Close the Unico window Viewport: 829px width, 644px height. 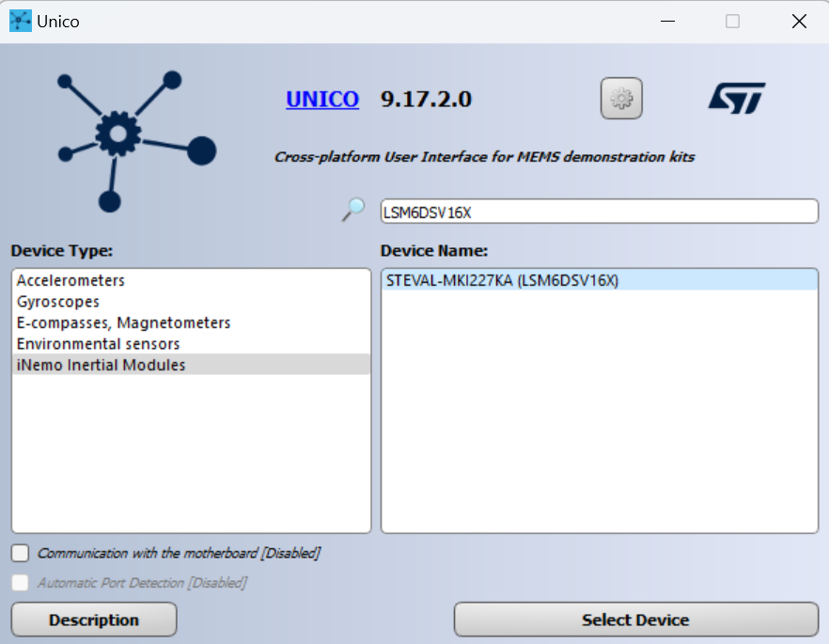point(799,21)
